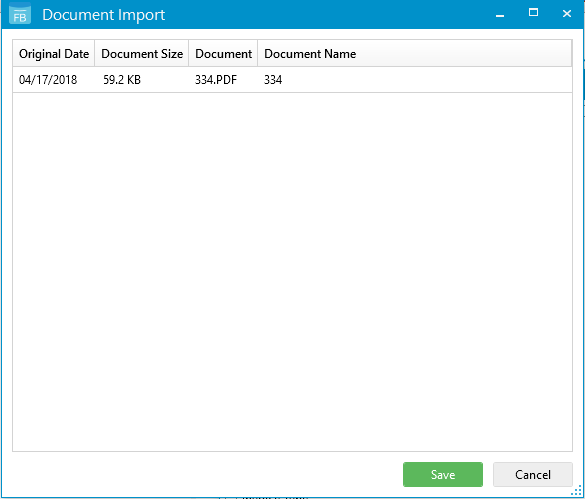The width and height of the screenshot is (585, 499).
Task: Select the 59.2 KB size cell
Action: 122,80
